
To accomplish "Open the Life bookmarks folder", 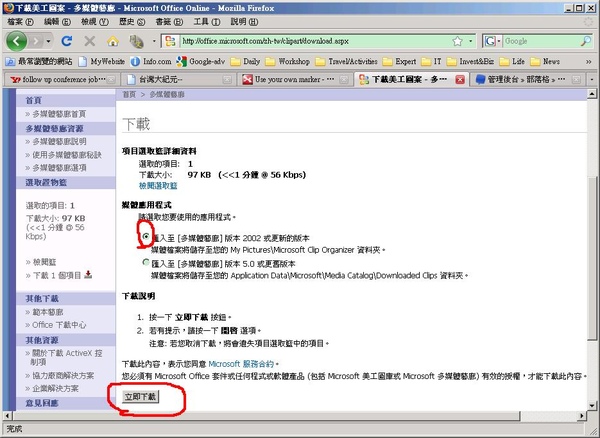I will (512, 61).
